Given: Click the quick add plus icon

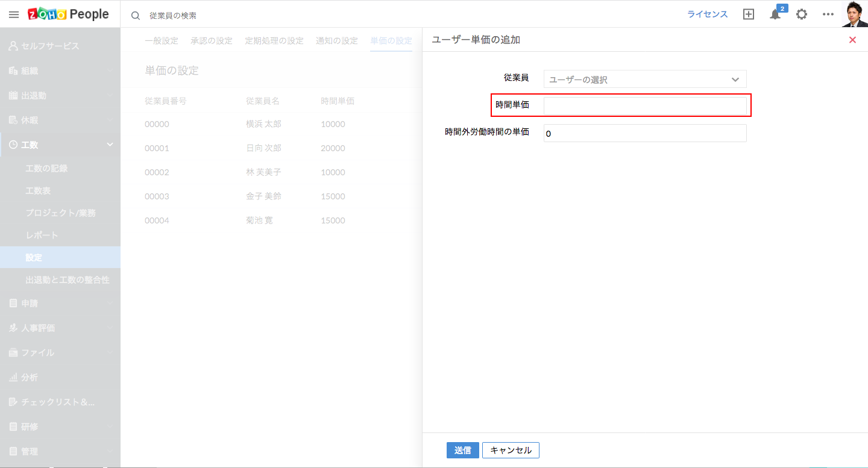Looking at the screenshot, I should point(749,14).
